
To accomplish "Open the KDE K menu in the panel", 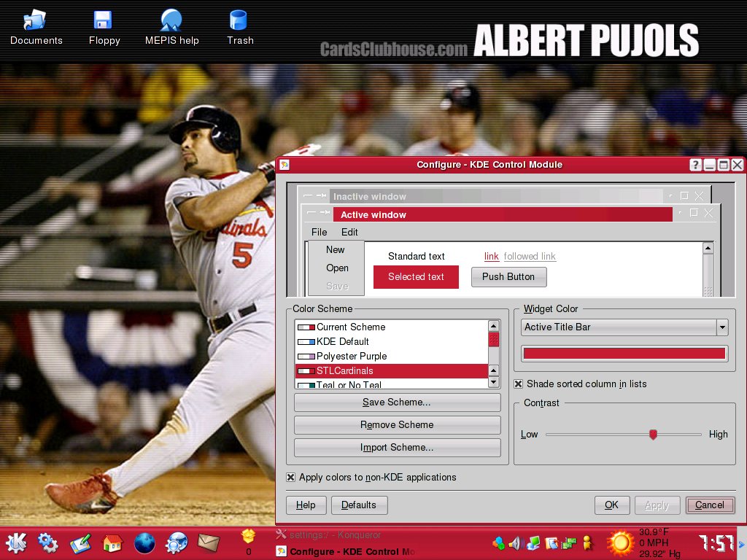I will point(16,542).
